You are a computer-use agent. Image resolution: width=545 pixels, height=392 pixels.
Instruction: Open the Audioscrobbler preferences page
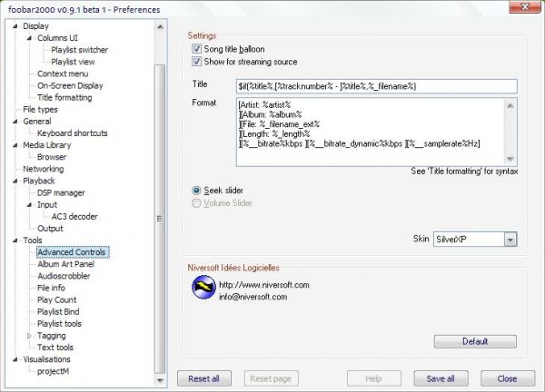click(x=64, y=276)
